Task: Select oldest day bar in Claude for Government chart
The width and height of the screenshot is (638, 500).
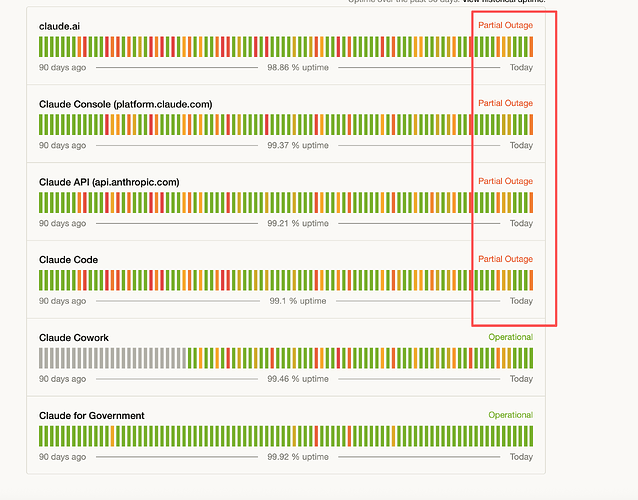Action: 41,436
